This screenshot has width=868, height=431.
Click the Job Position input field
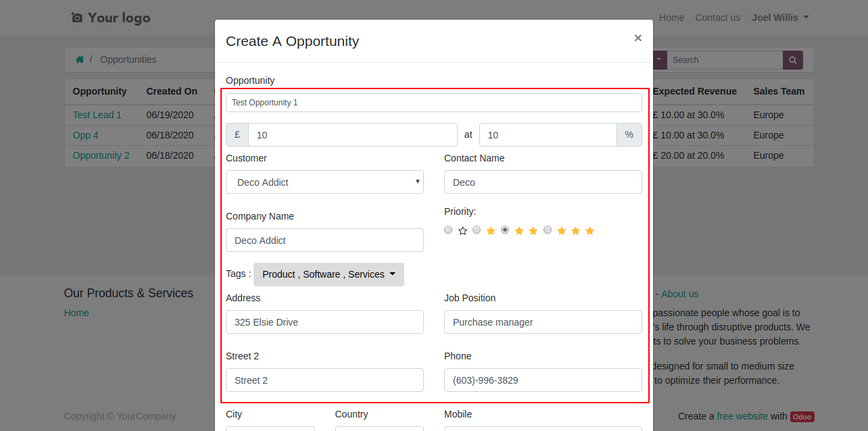(x=543, y=322)
